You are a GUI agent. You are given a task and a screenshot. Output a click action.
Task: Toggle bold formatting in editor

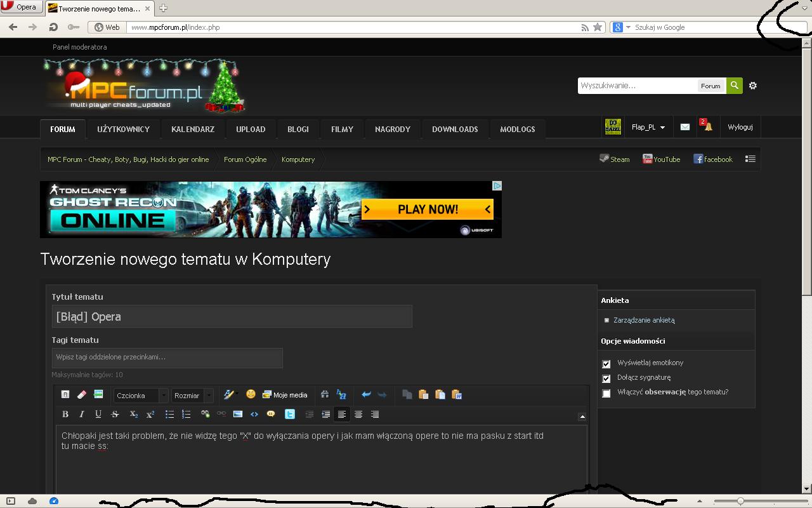click(65, 414)
